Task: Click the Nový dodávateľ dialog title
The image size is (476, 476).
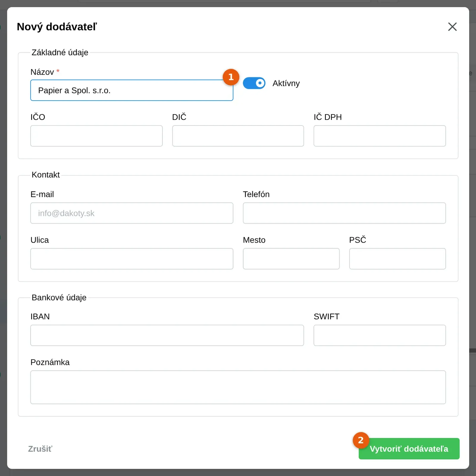Action: tap(57, 27)
